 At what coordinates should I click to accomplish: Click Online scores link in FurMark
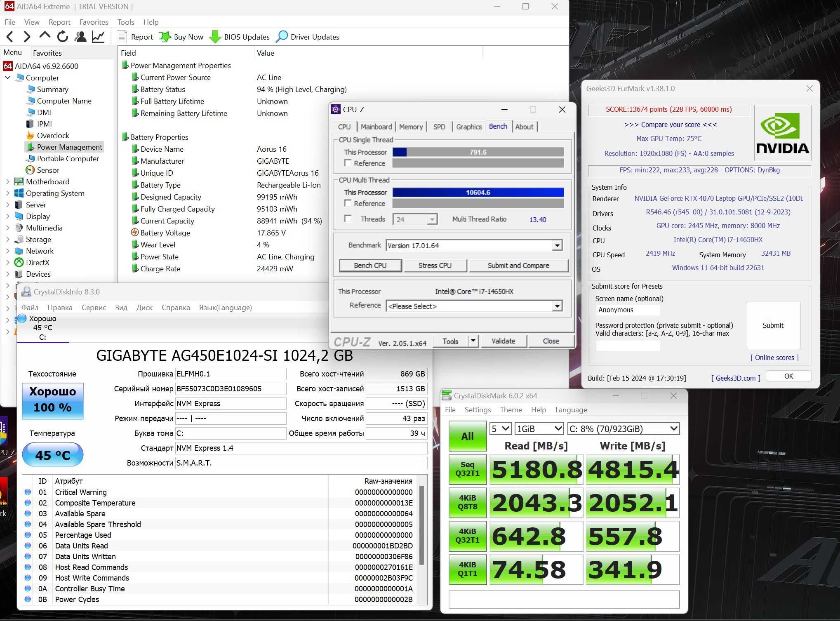pos(774,358)
